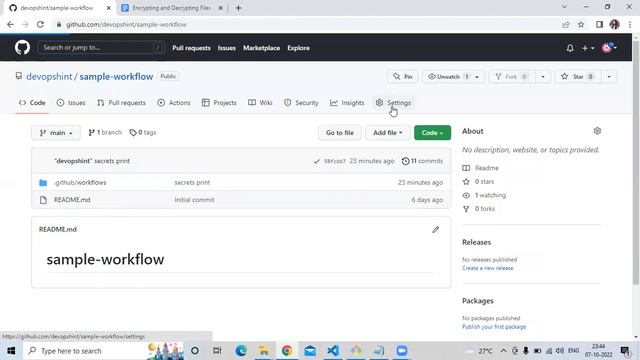Open the Actions tab

tap(174, 103)
